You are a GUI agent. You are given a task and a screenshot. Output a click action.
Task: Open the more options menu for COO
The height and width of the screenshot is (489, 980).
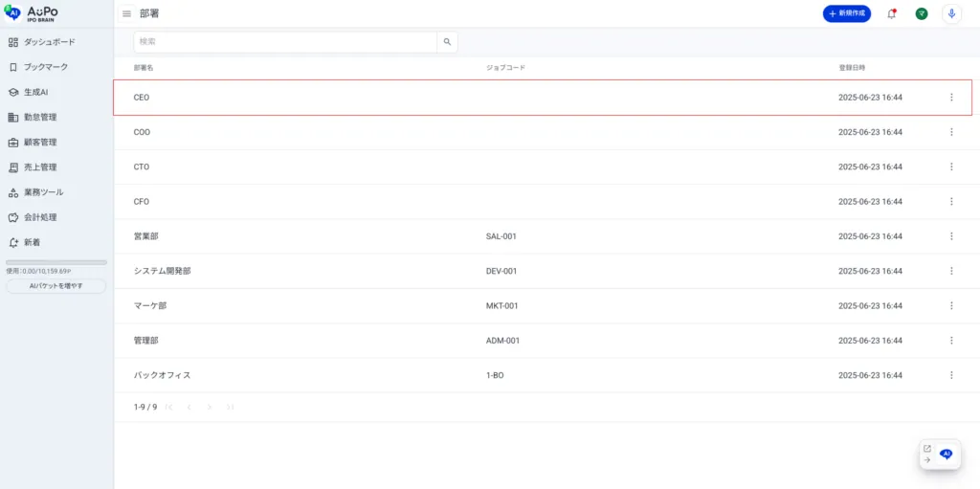pos(951,132)
